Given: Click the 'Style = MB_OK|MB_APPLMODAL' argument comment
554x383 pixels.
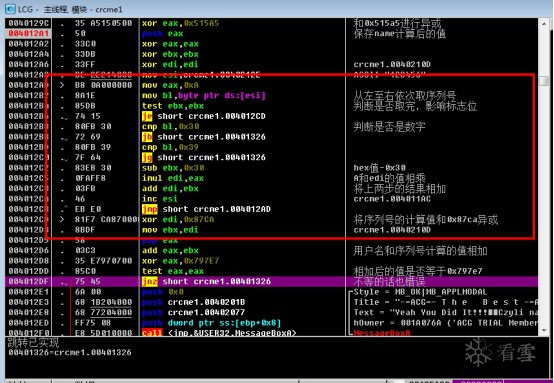Looking at the screenshot, I should coord(420,292).
